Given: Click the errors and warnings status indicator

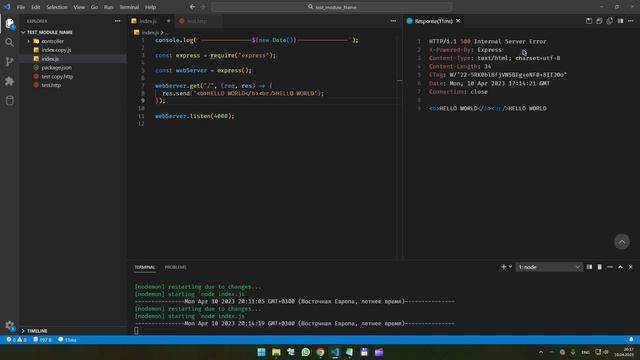Looking at the screenshot, I should (x=16, y=340).
